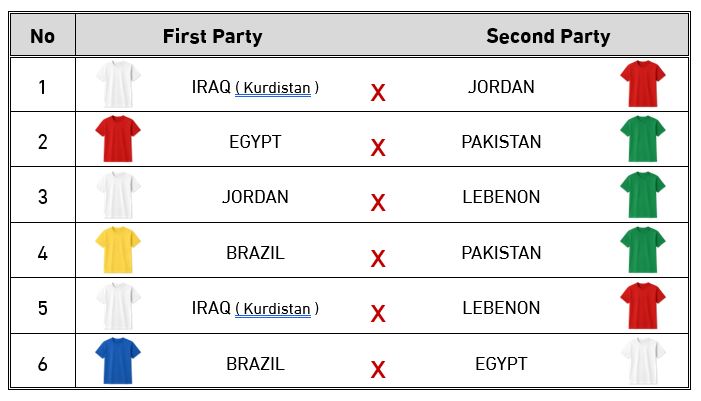
Task: Select the yellow Brazil shirt icon
Action: [118, 250]
